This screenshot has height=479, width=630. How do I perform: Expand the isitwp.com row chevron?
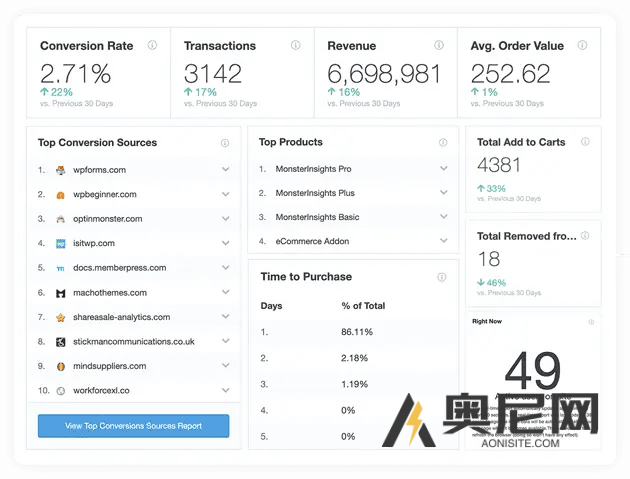click(226, 243)
